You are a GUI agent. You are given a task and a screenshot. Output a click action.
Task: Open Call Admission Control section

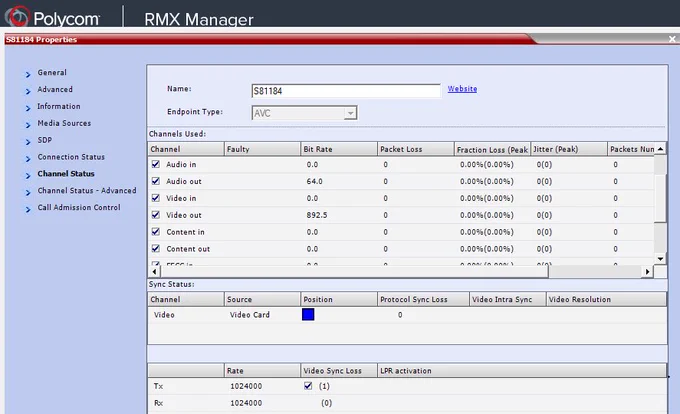click(79, 207)
